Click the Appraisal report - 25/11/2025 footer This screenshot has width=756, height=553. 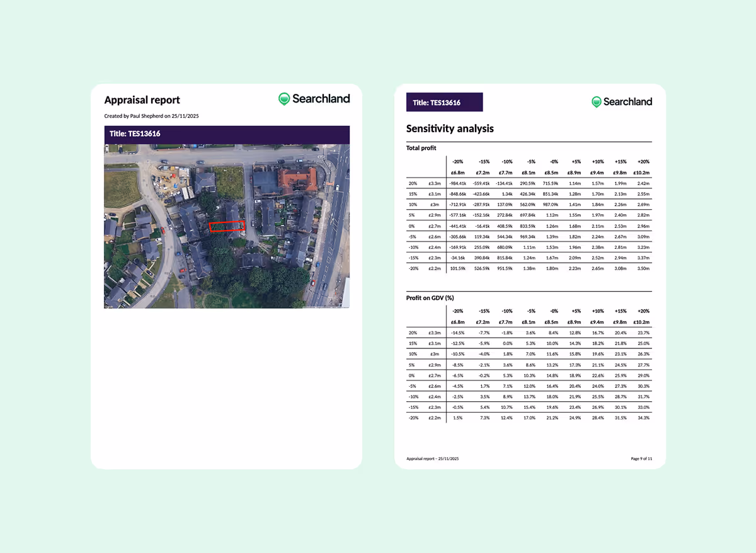click(x=433, y=459)
